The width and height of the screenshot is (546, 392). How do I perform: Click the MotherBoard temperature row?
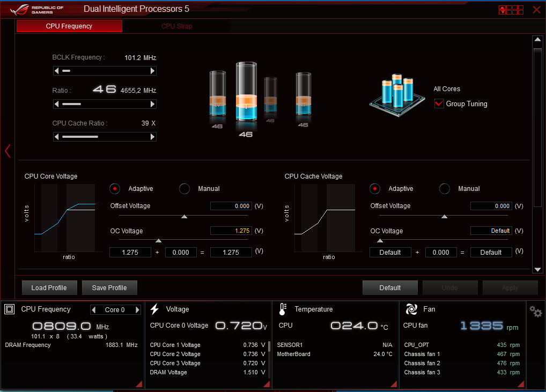335,354
